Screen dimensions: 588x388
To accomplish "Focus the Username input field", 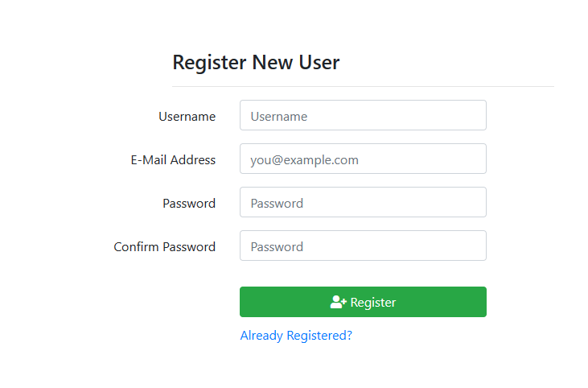I will click(363, 115).
